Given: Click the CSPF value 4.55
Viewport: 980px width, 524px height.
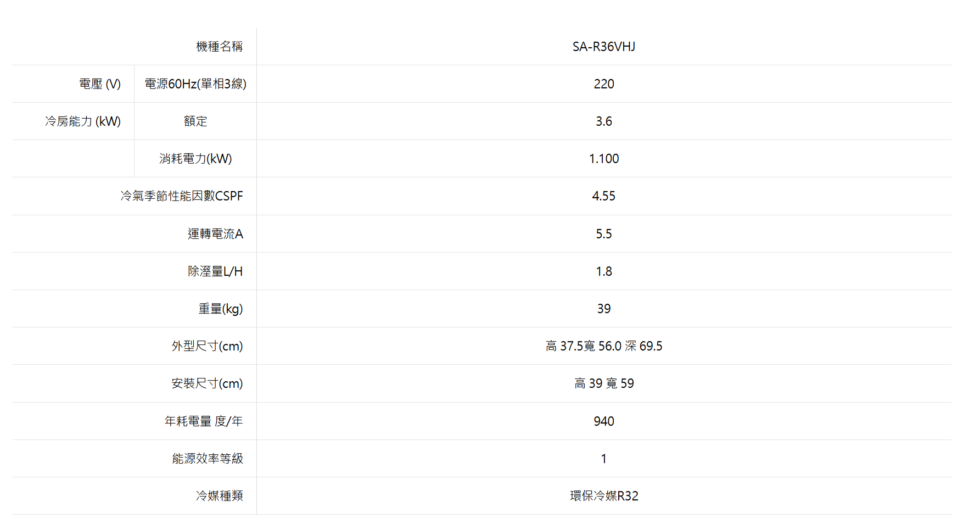Looking at the screenshot, I should [603, 196].
